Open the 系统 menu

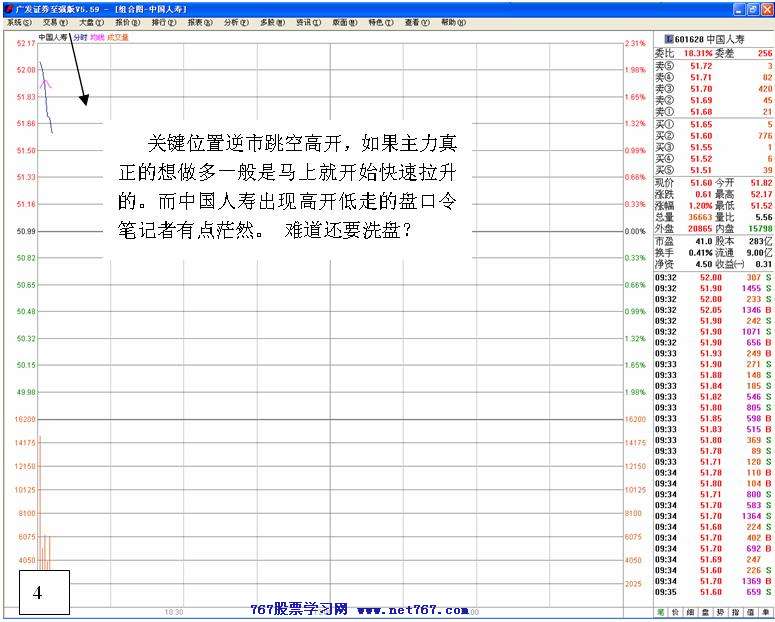(x=19, y=22)
